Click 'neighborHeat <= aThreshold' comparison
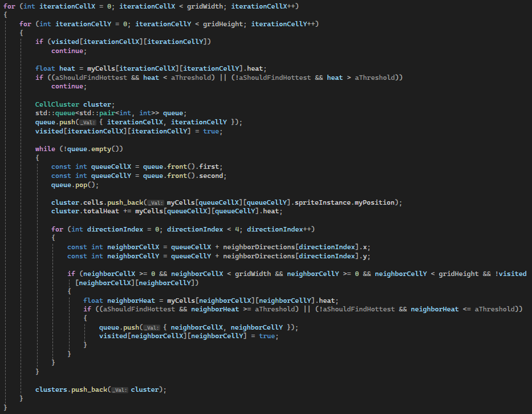This screenshot has width=532, height=414. [x=462, y=309]
